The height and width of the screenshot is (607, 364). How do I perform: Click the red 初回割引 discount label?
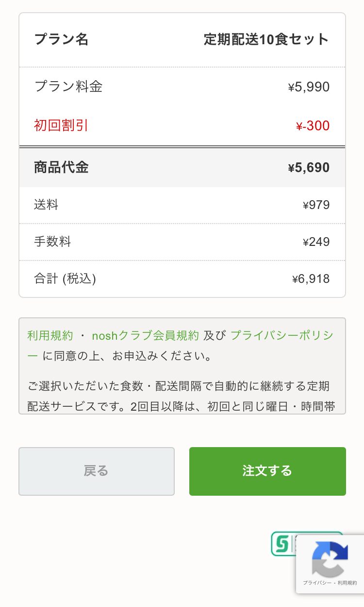61,126
